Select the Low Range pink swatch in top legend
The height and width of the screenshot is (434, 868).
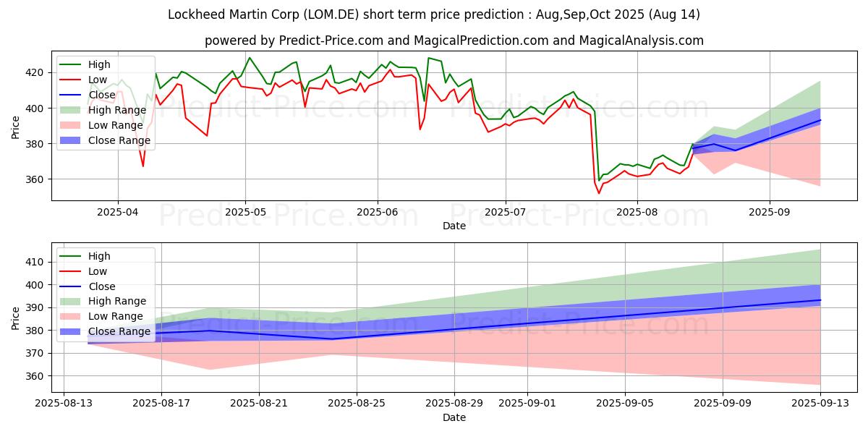tap(72, 125)
